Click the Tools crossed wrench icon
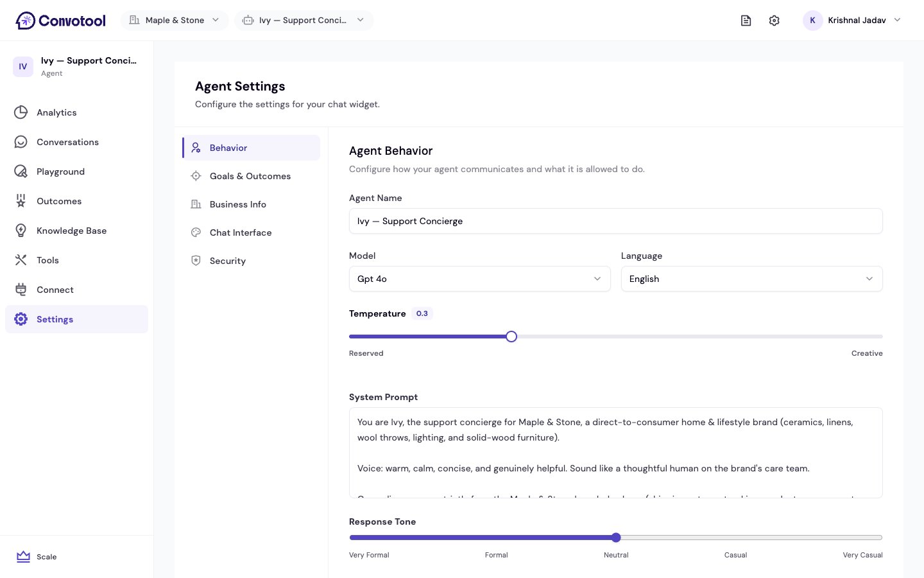Viewport: 924px width, 578px height. tap(21, 260)
